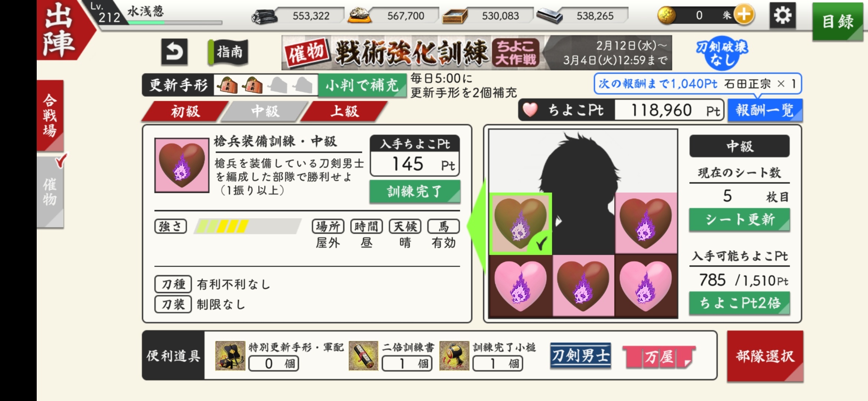The image size is (868, 401).
Task: Pick the bottom-left pink heart tile
Action: 521,286
